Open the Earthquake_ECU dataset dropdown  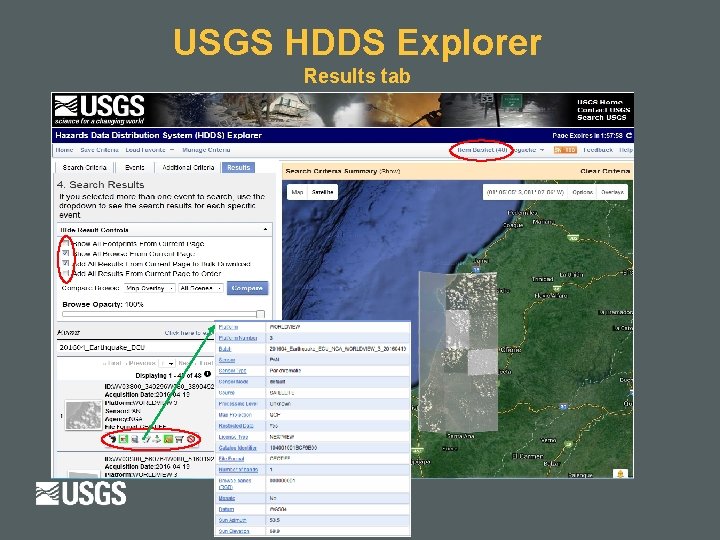click(x=135, y=348)
